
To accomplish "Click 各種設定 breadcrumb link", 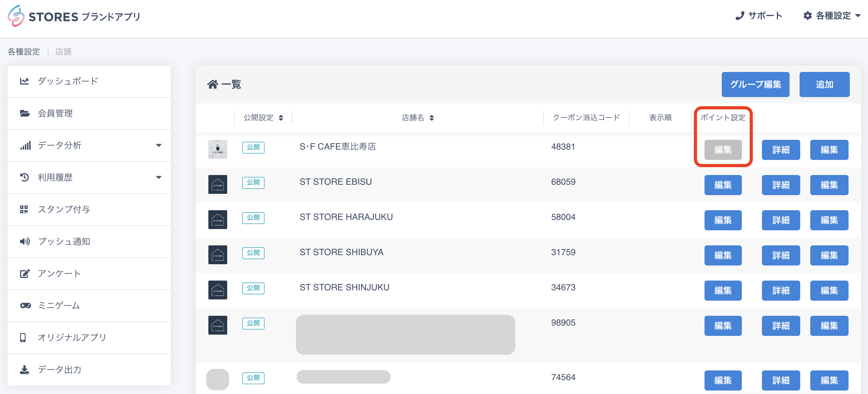I will click(x=24, y=52).
